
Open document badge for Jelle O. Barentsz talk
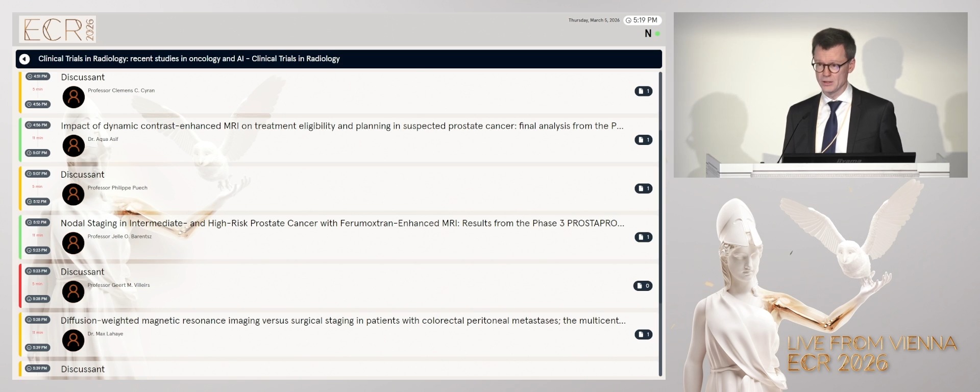(x=643, y=237)
